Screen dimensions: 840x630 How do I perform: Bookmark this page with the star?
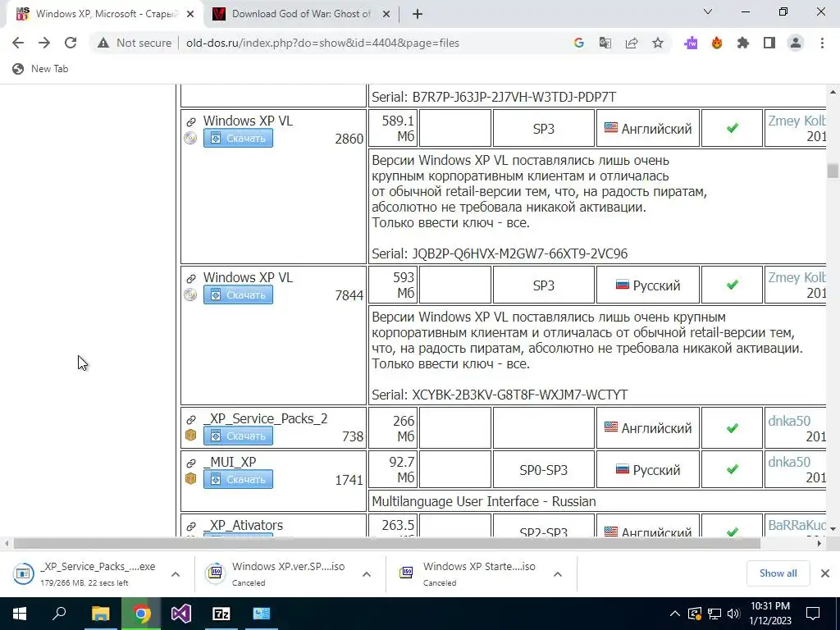[x=658, y=43]
